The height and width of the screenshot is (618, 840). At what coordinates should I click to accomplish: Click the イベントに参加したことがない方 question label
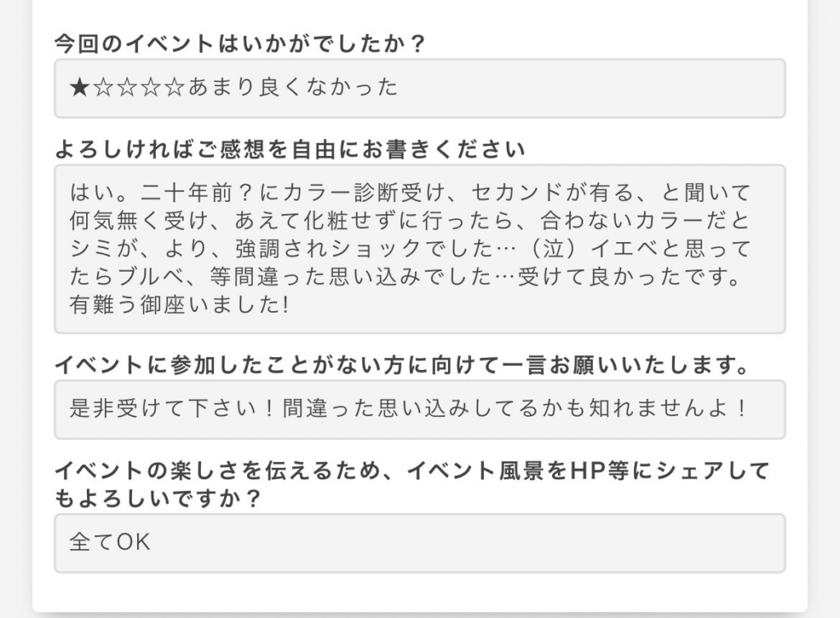[401, 365]
